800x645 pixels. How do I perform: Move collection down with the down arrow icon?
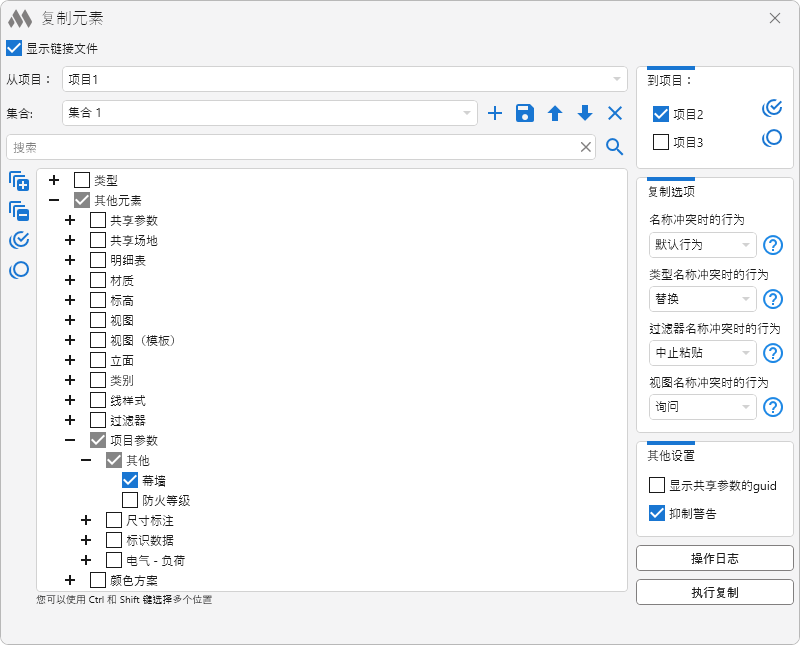tap(585, 114)
